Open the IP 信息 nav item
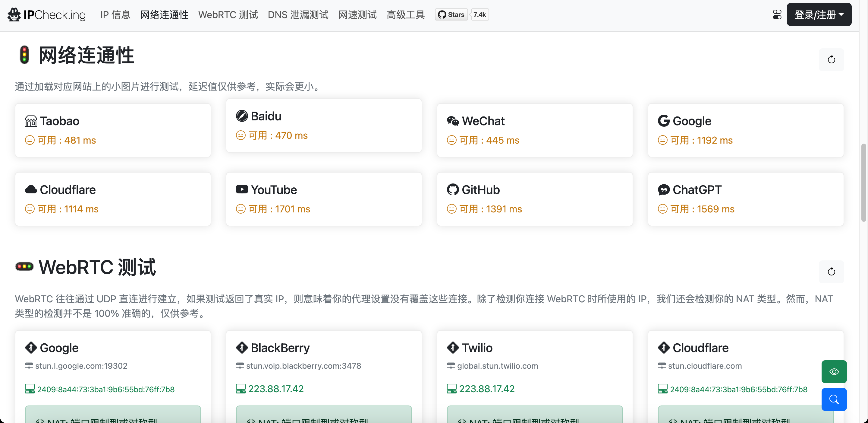Image resolution: width=868 pixels, height=423 pixels. click(115, 14)
